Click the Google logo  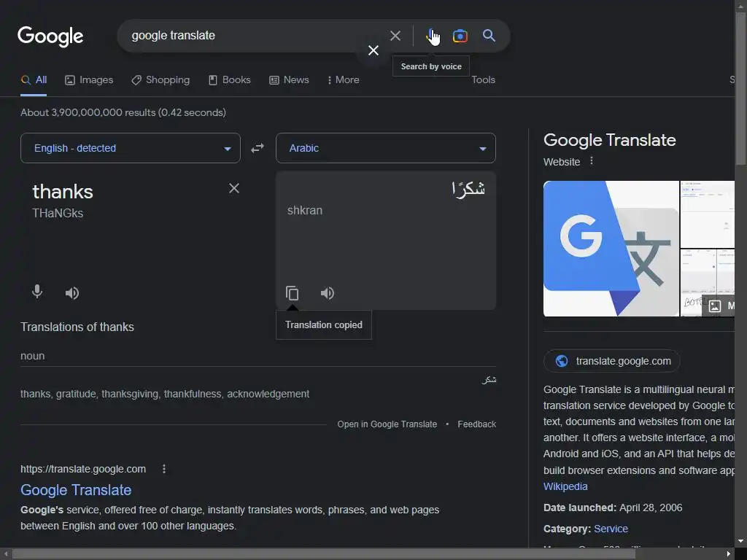point(50,36)
